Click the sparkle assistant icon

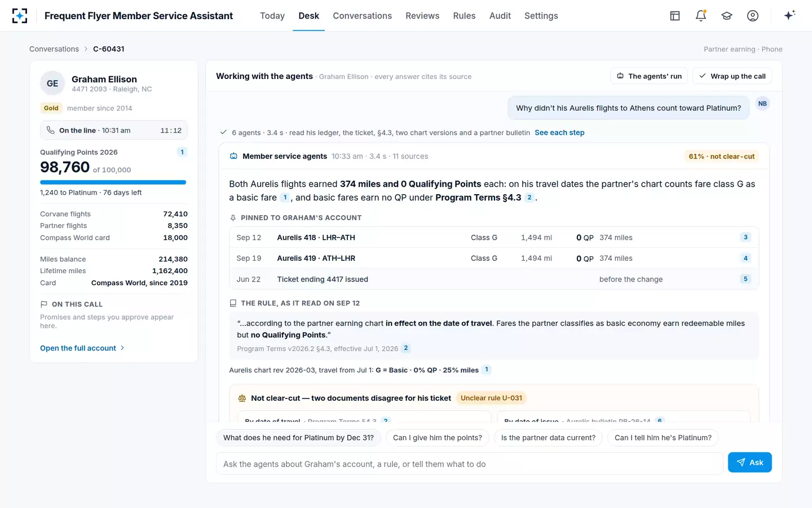(789, 15)
